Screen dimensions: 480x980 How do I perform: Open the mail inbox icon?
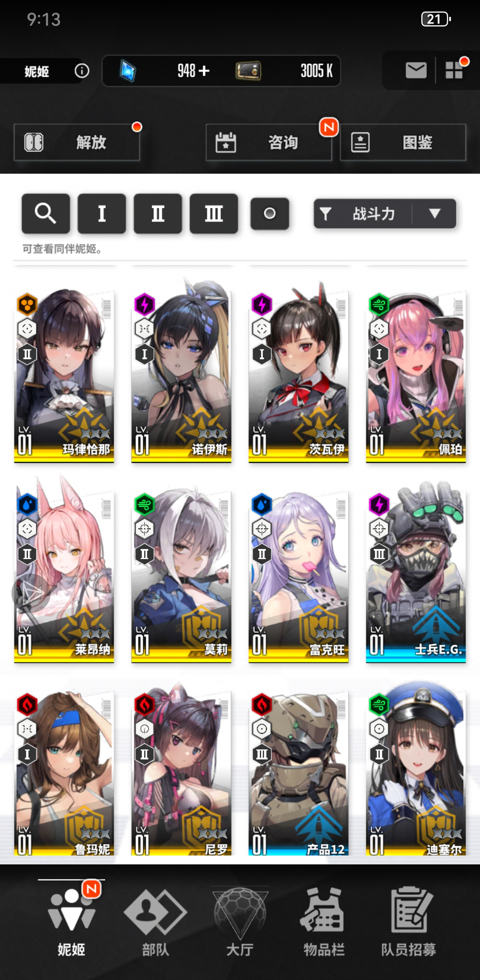(416, 70)
